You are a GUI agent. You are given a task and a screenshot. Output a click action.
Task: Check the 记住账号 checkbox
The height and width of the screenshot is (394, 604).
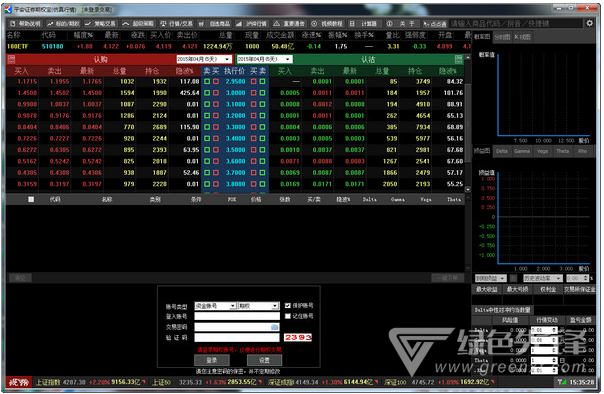(287, 316)
